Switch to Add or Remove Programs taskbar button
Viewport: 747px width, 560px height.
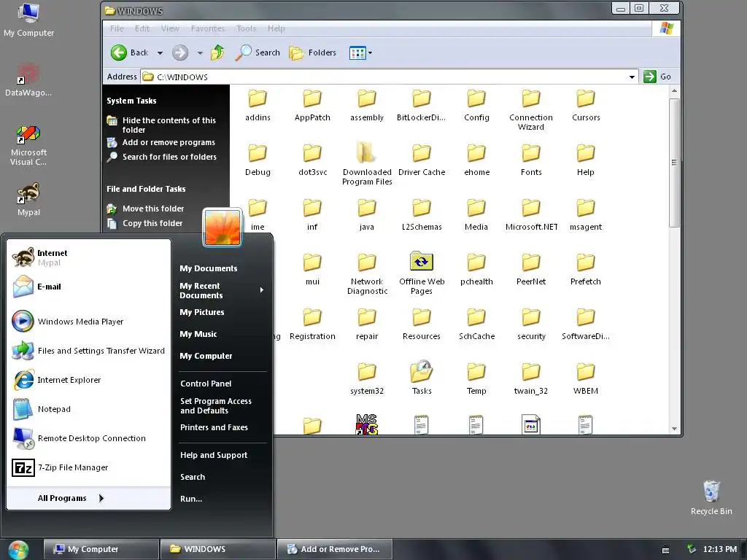334,549
